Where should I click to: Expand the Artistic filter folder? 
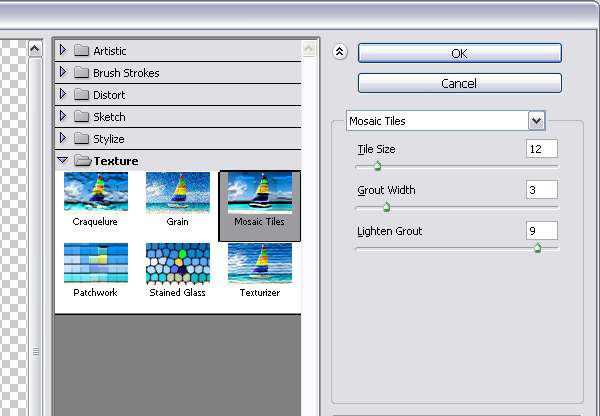(x=63, y=50)
